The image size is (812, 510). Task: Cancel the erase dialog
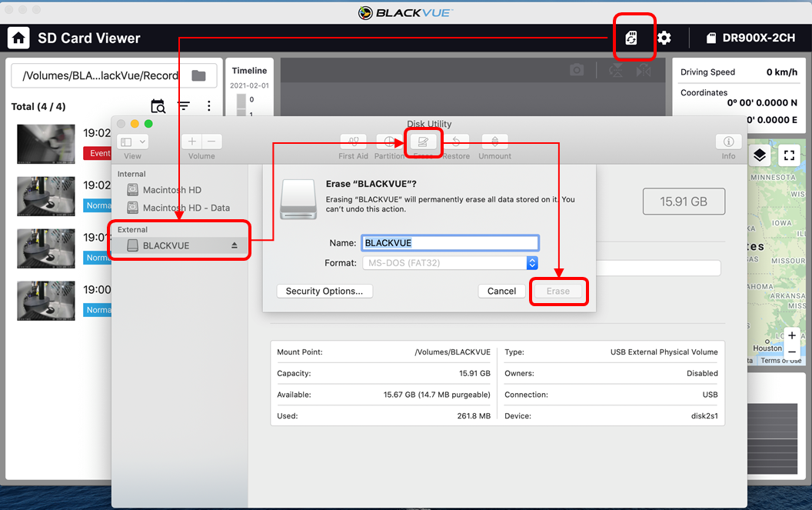click(501, 292)
